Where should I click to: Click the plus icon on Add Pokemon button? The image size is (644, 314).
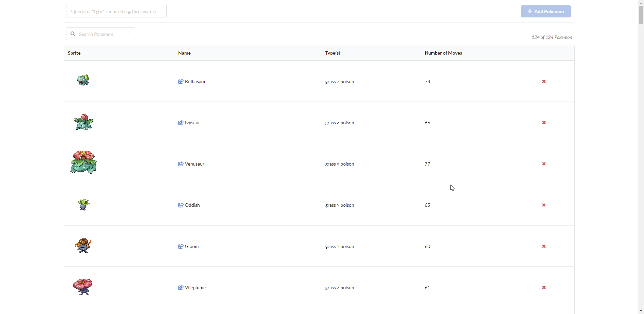[529, 11]
